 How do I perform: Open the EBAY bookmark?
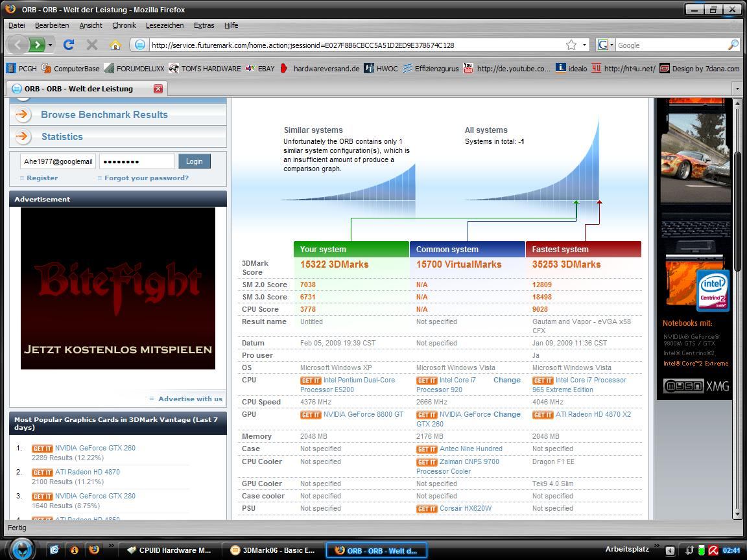click(260, 69)
